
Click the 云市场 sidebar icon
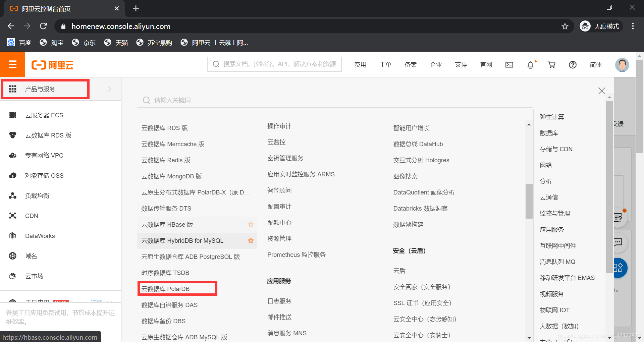12,276
